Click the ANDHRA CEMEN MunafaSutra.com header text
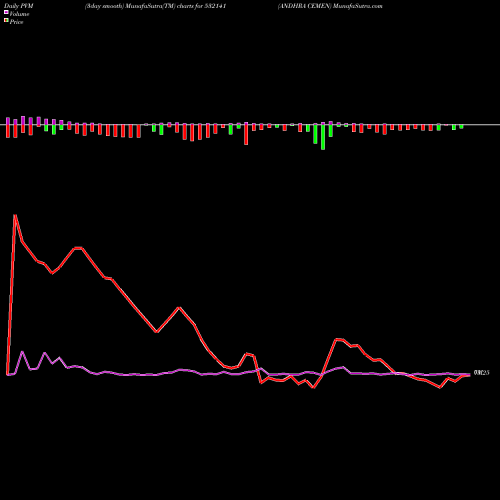The width and height of the screenshot is (500, 500). pos(330,6)
